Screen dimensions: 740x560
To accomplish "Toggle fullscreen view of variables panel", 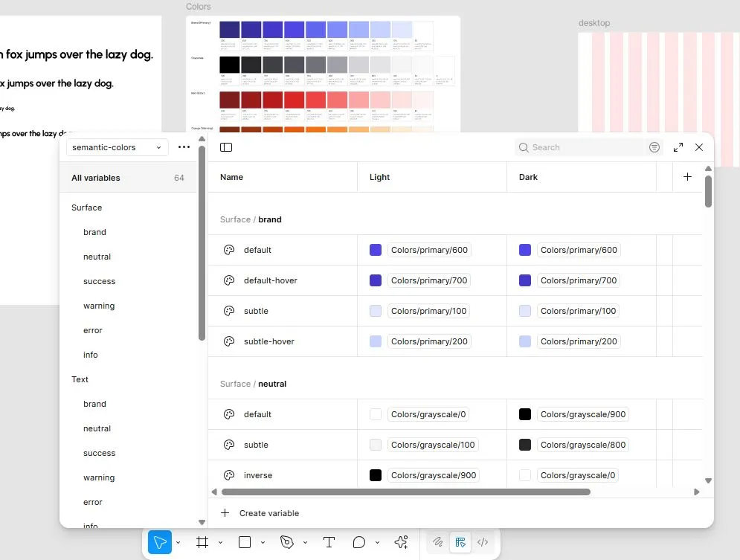I will click(x=678, y=147).
